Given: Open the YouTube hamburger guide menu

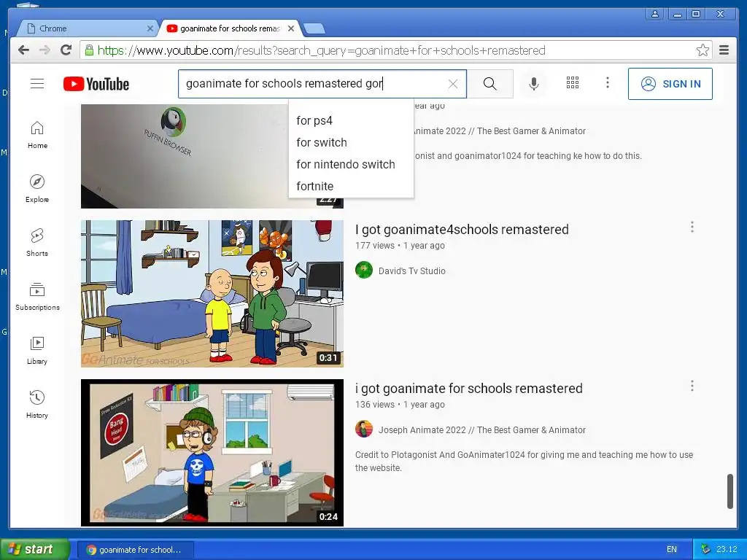Looking at the screenshot, I should [37, 84].
